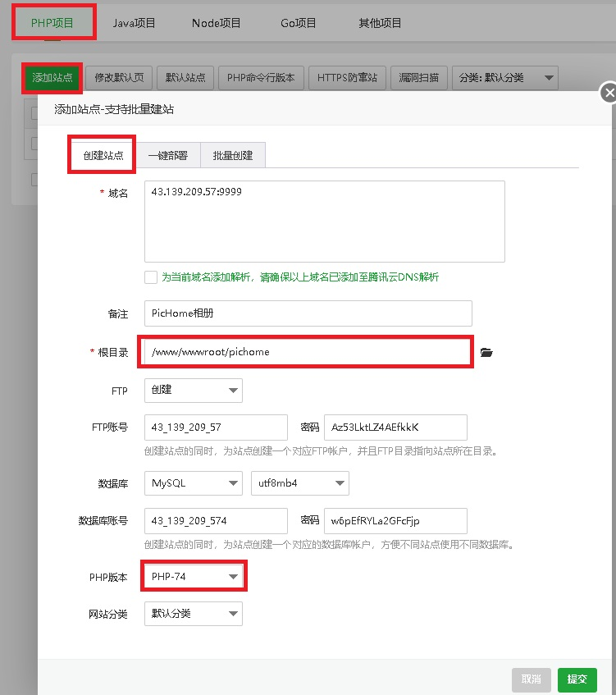Screen dimensions: 616x695
Task: Click the dialog title 添加站点-支持批量建站
Action: pyautogui.click(x=114, y=109)
